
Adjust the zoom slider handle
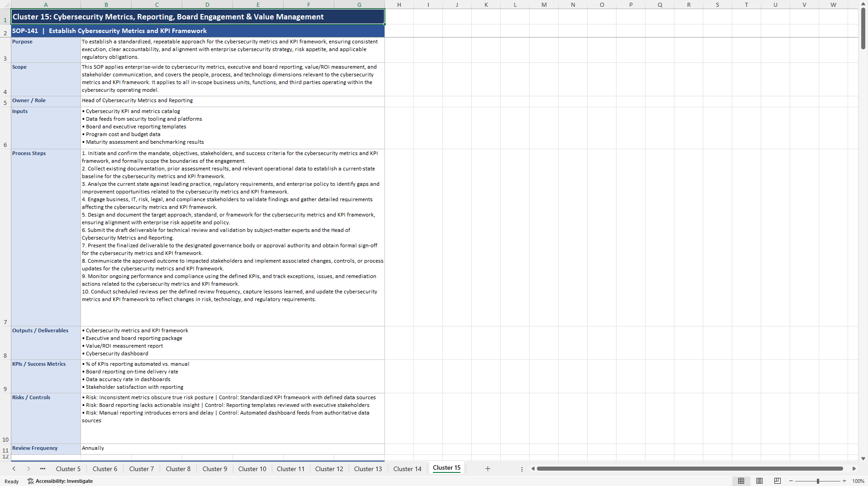[x=818, y=481]
